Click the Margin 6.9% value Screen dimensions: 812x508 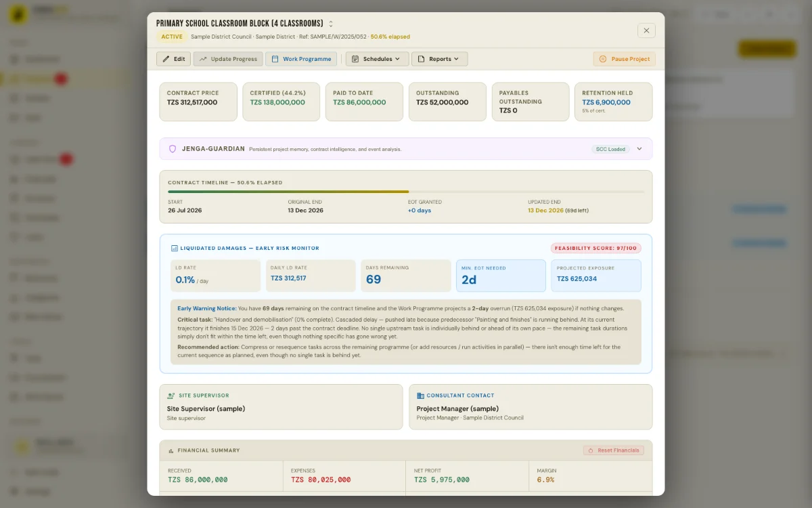(x=545, y=480)
